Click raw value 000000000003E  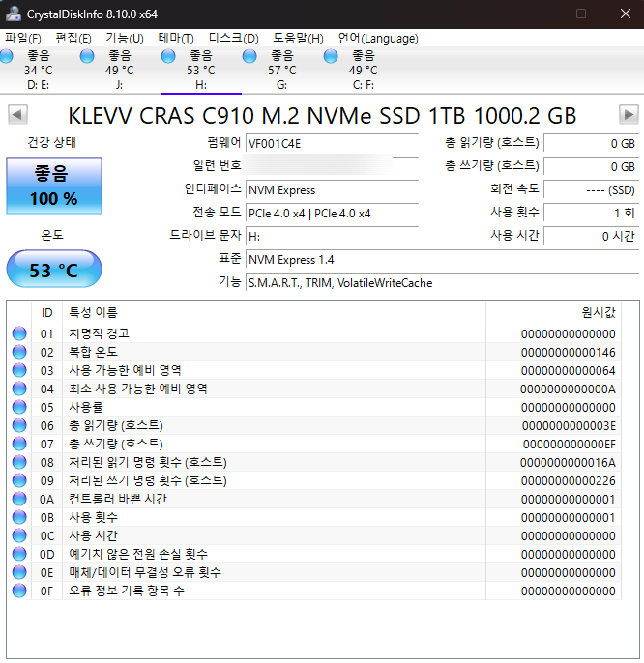569,426
